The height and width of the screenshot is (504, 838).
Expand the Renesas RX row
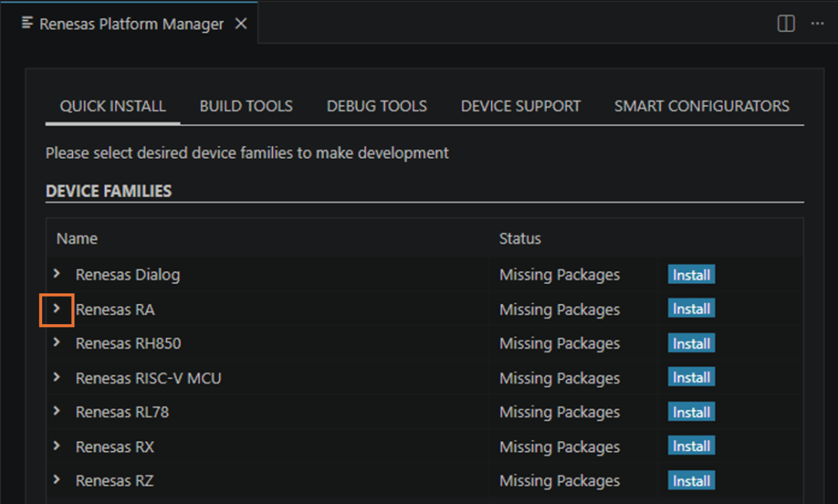57,447
